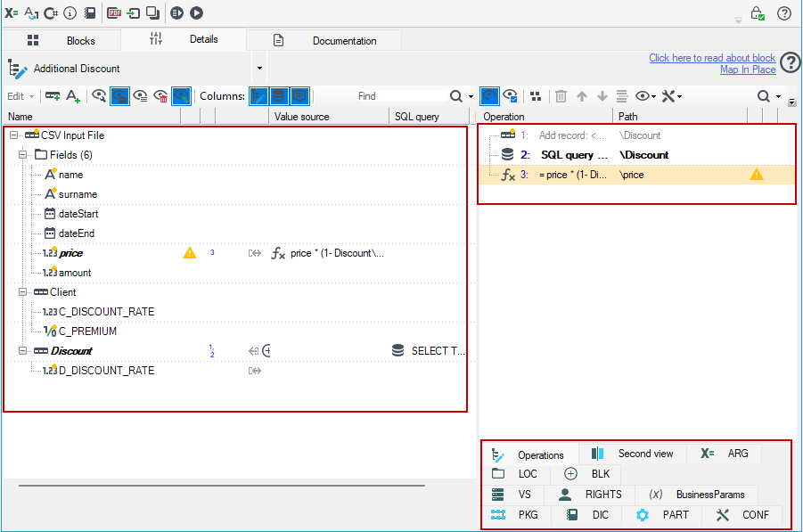Collapse the Client record node
Screen dimensions: 803x532
point(22,292)
